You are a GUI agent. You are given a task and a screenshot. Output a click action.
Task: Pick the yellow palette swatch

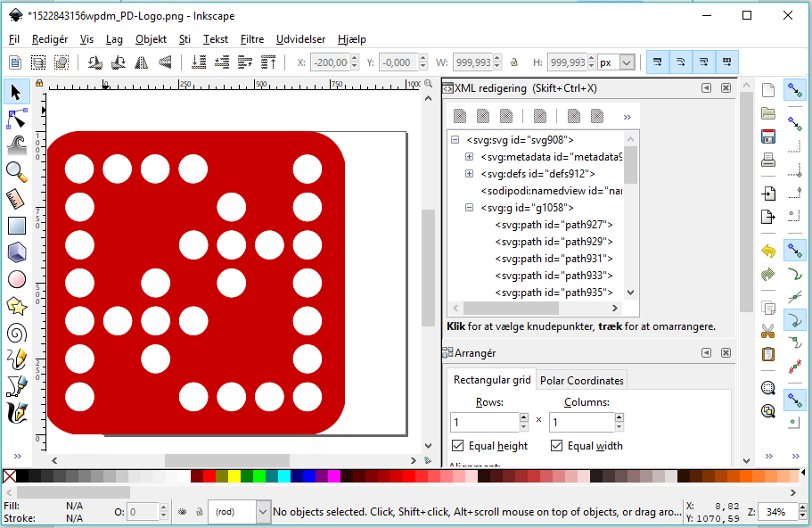tap(234, 476)
